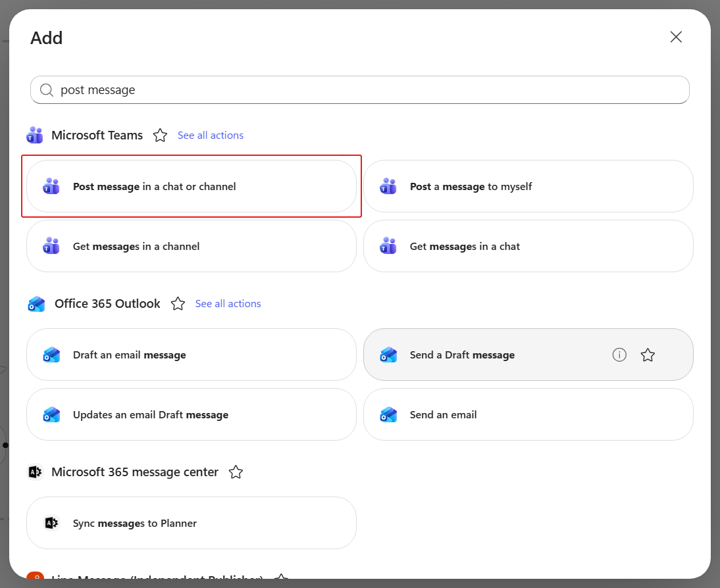
Task: Click Teams icon on 'Post a message to myself'
Action: [388, 186]
